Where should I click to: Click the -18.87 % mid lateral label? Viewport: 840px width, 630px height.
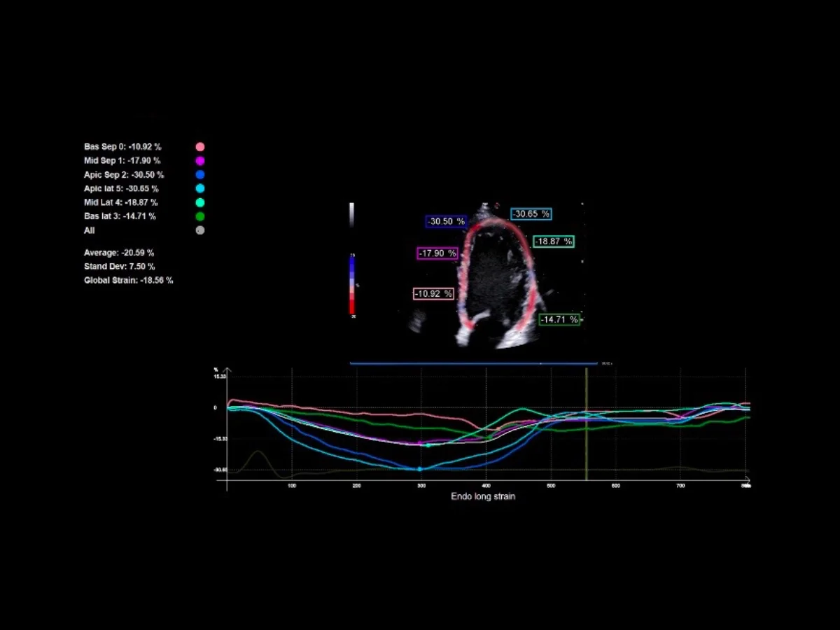click(554, 241)
